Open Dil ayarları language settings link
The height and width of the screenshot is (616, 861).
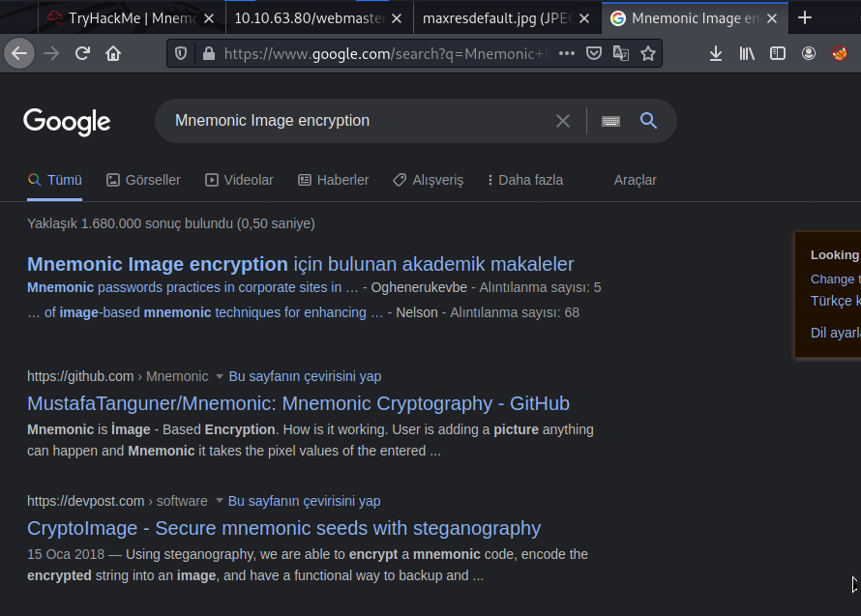[x=835, y=333]
